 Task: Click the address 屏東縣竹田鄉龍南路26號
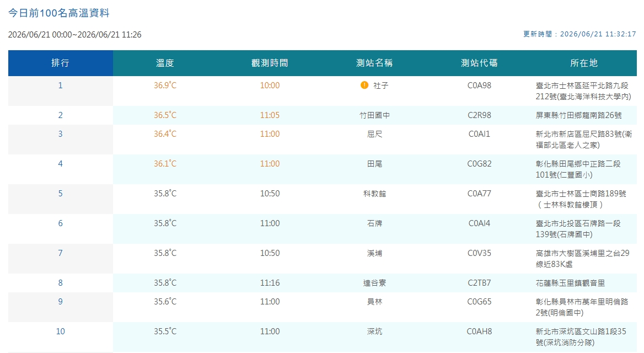(x=578, y=115)
